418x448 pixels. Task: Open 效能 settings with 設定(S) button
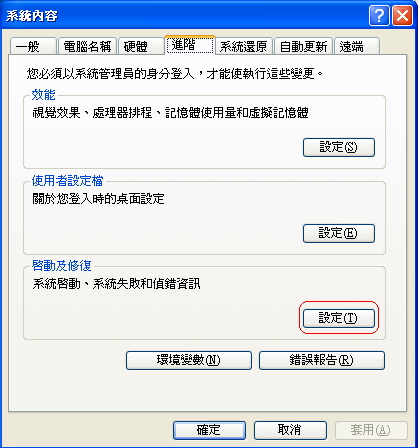click(x=339, y=147)
